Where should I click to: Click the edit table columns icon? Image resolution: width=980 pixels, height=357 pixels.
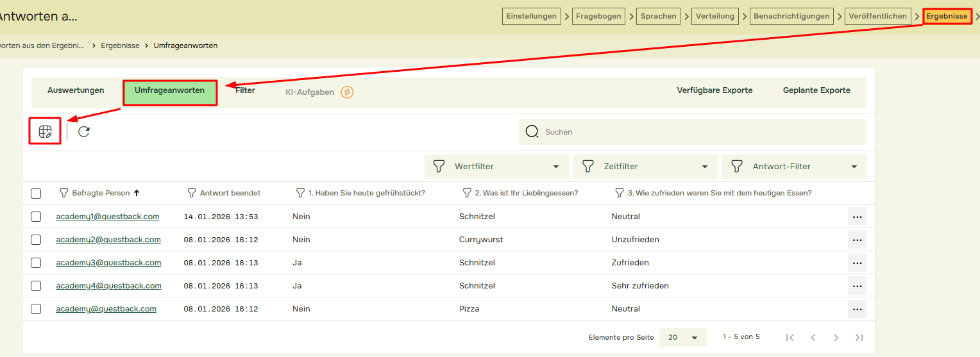[45, 131]
